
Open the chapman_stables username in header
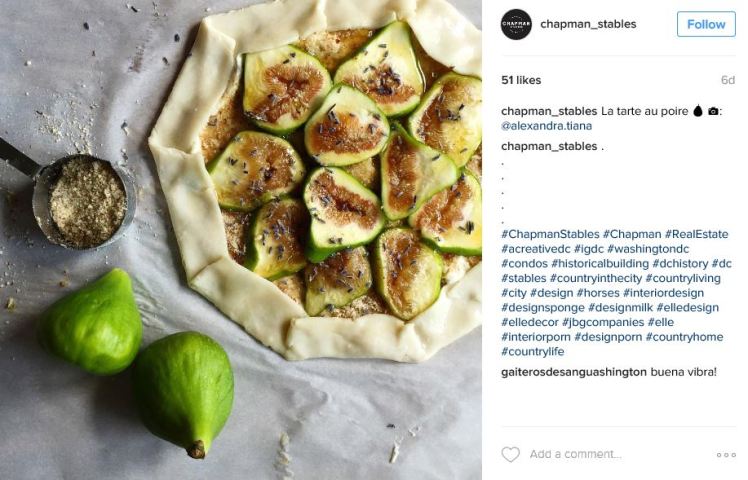[588, 24]
